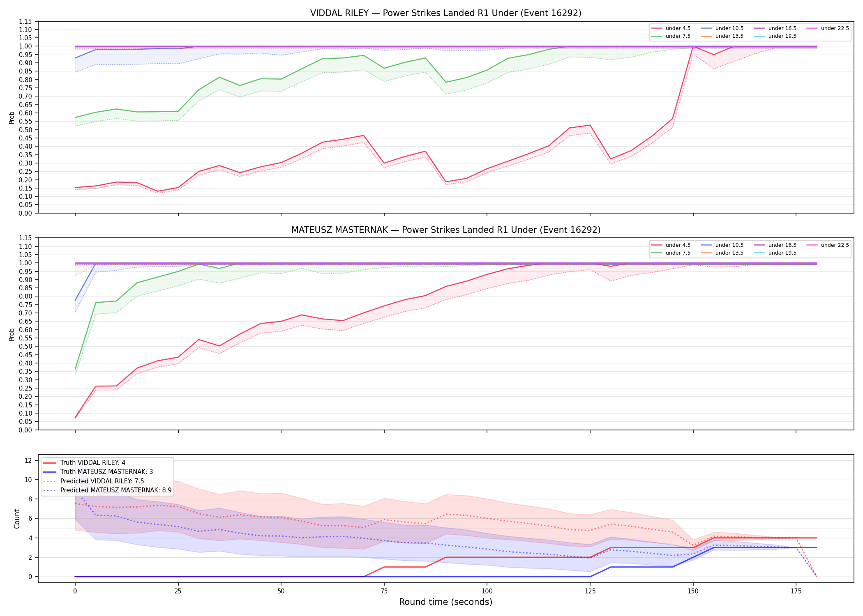Pick 'under 22.5' in the Masternak chart legend
863x616 pixels.
[828, 245]
